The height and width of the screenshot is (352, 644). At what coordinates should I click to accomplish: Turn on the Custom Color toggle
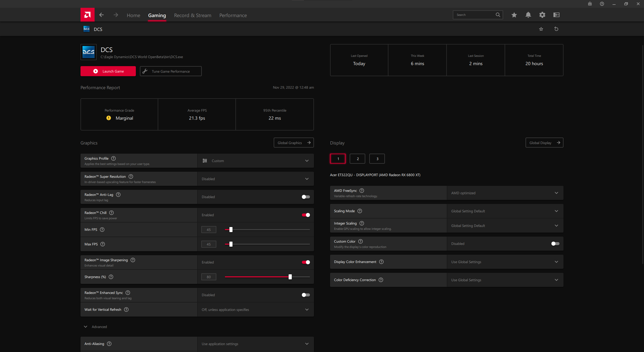555,244
